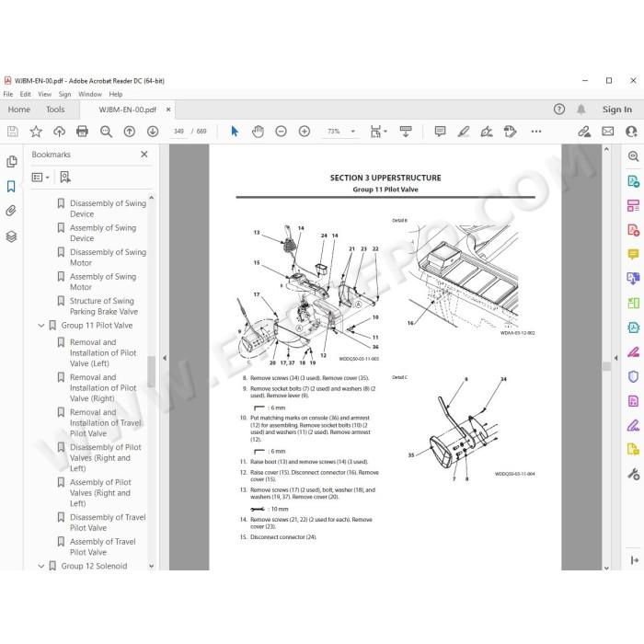644x644 pixels.
Task: Close the WJBM-EN-00.pdf tab
Action: [x=168, y=109]
